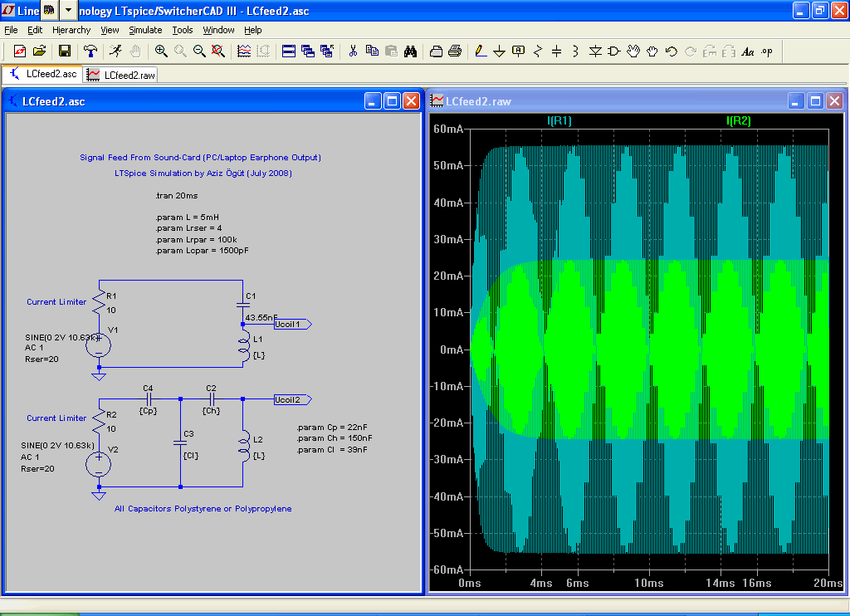850x616 pixels.
Task: Open component picker with the AND gate icon
Action: pos(614,51)
